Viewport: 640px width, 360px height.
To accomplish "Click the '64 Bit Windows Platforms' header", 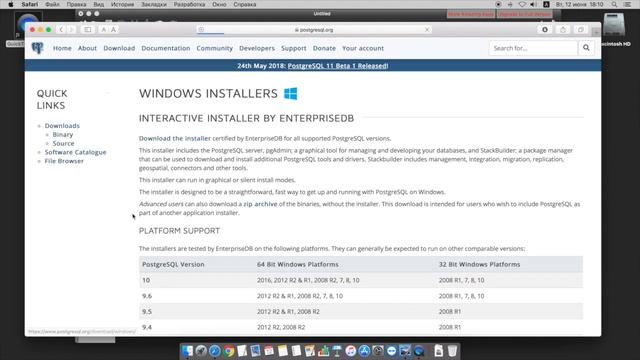I will point(298,264).
